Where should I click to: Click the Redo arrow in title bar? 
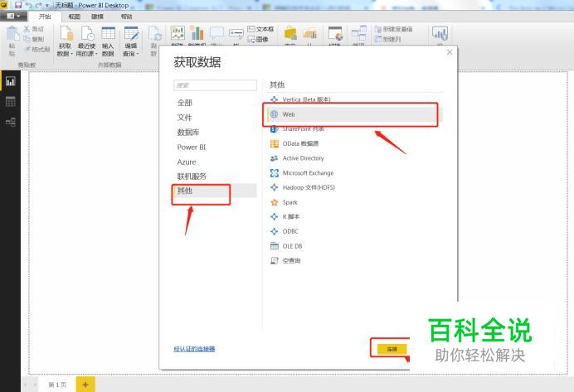pyautogui.click(x=38, y=5)
